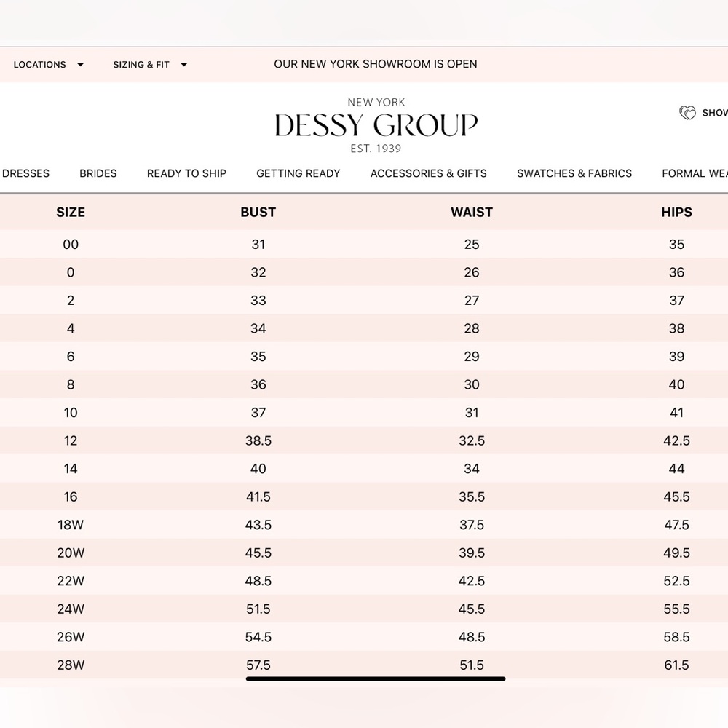Click the WAIST column header
Screen dimensions: 728x728
(x=472, y=213)
